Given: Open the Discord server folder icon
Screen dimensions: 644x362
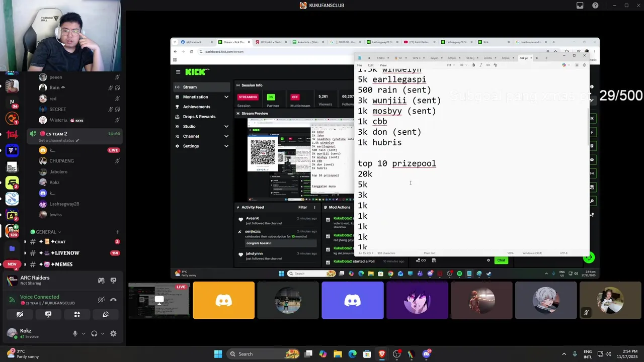Looking at the screenshot, I should 12,248.
